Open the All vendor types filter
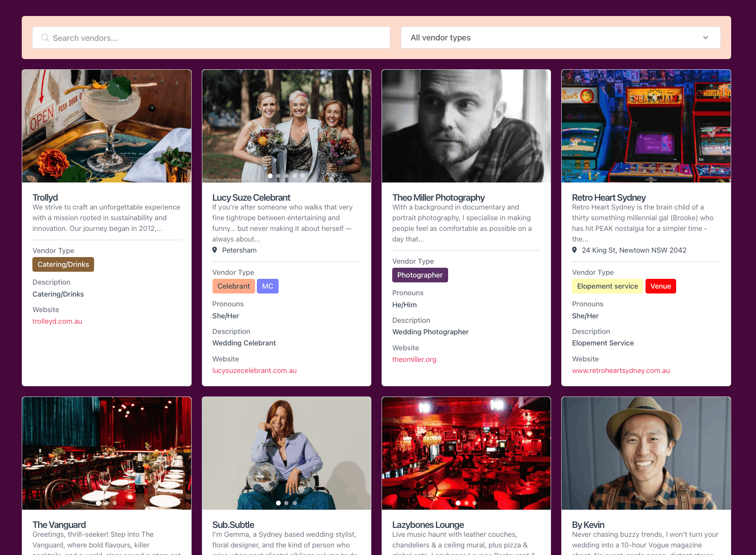The image size is (756, 555). pyautogui.click(x=560, y=38)
